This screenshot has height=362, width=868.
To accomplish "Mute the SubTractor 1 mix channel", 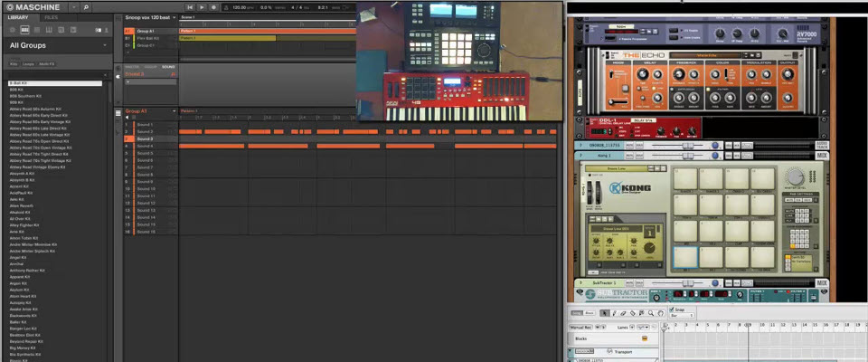I will (x=629, y=282).
